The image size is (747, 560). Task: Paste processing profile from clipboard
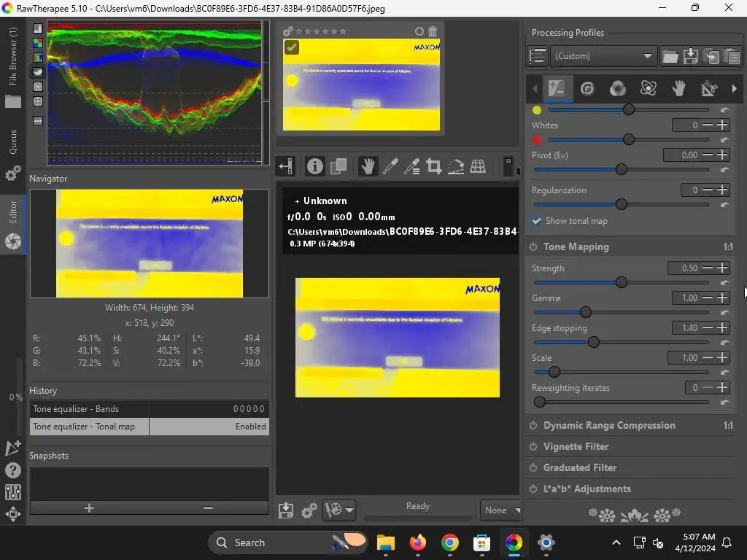tap(732, 57)
